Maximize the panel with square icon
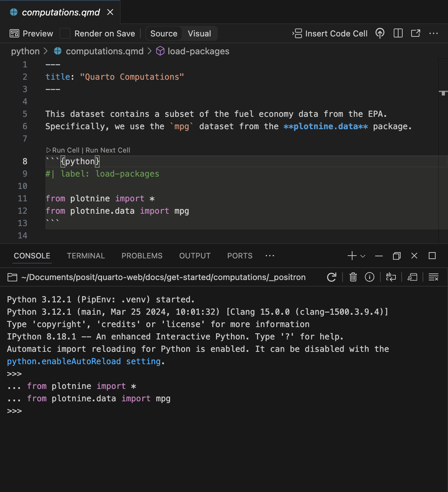The image size is (448, 492). pyautogui.click(x=432, y=256)
